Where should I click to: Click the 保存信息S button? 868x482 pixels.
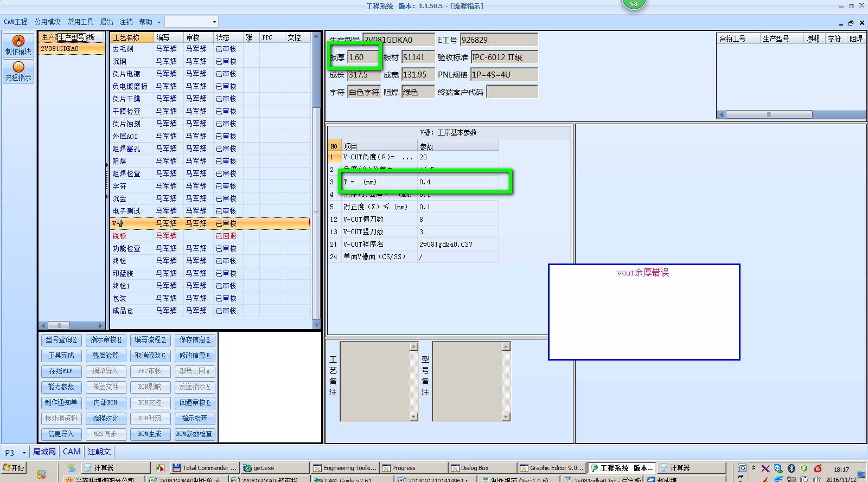(195, 340)
